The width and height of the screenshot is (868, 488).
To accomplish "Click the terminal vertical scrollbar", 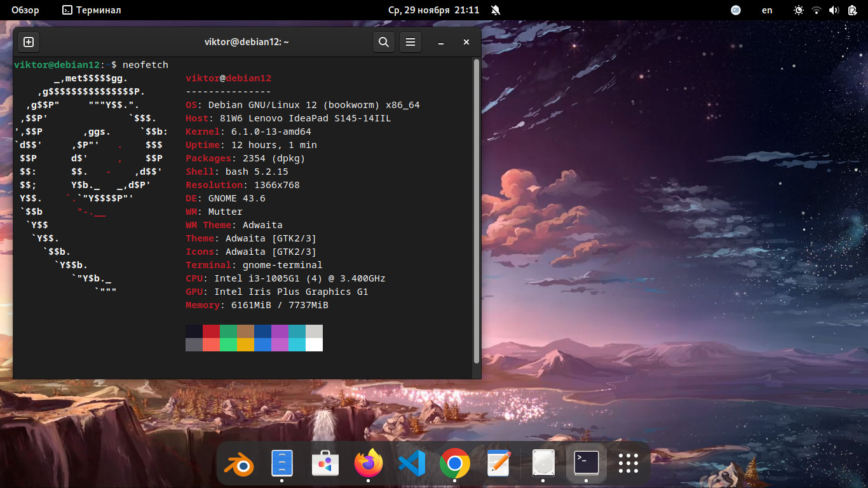I will 477,210.
